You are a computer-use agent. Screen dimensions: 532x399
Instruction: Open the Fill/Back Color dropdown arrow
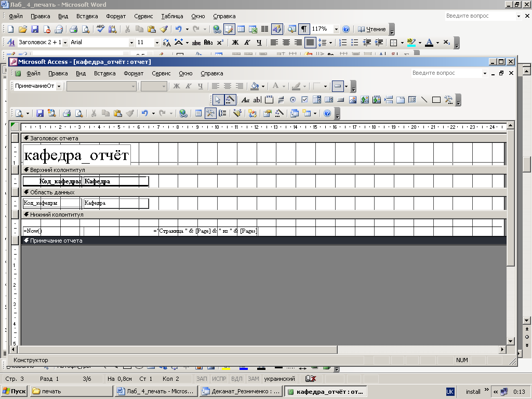point(263,86)
